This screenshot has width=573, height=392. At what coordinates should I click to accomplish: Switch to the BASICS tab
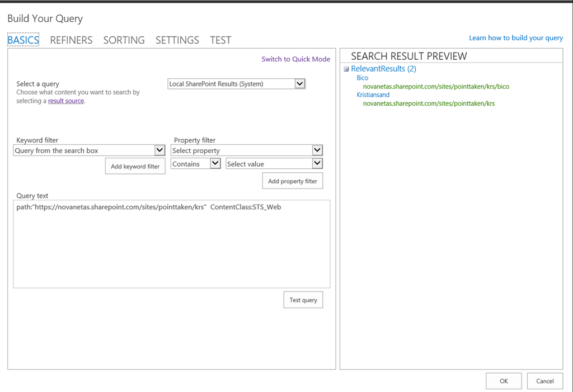point(23,40)
